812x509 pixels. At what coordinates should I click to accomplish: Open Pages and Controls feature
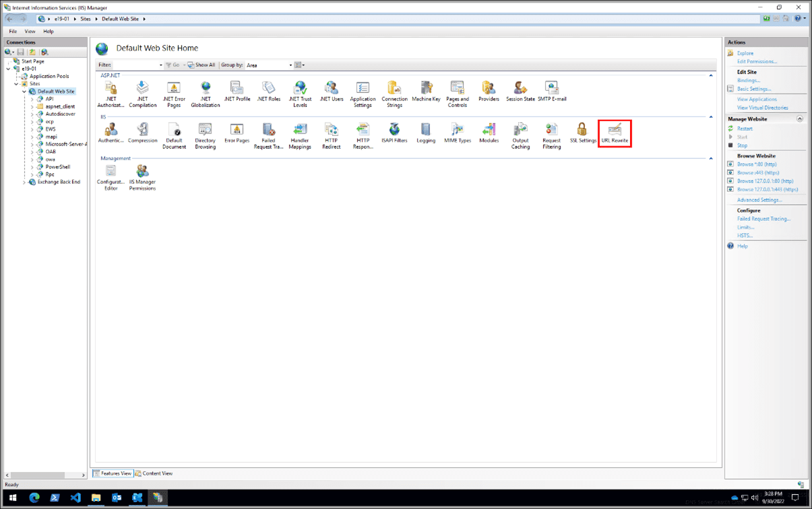[x=457, y=94]
